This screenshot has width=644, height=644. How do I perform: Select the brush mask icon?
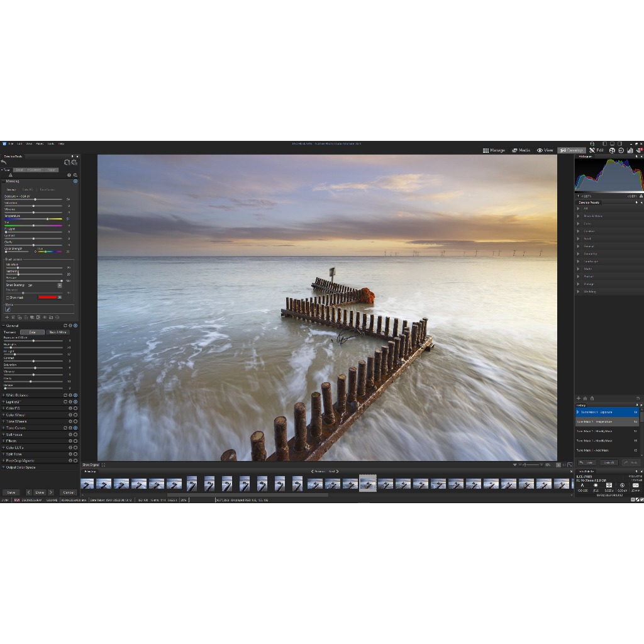coord(8,309)
